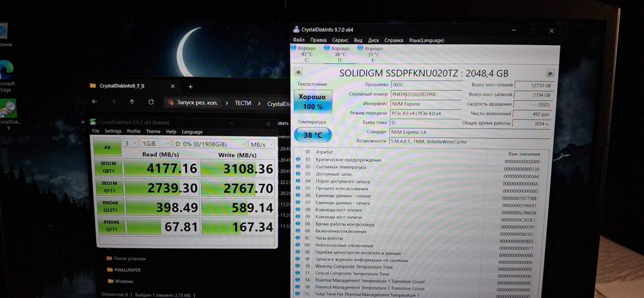Click the power-on count value 492 раз

coord(533,114)
